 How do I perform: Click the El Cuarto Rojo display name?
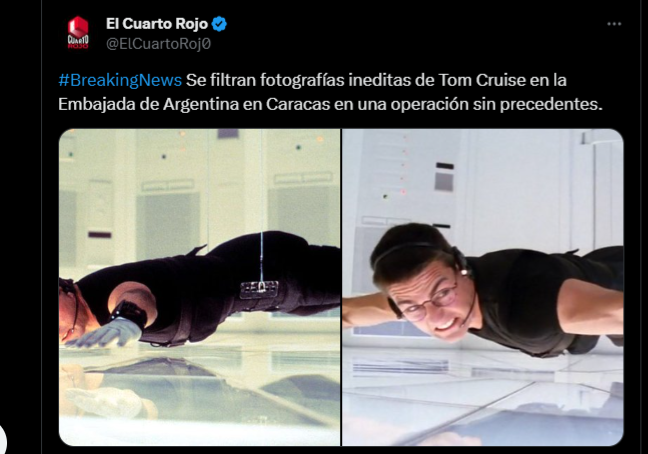tap(157, 24)
